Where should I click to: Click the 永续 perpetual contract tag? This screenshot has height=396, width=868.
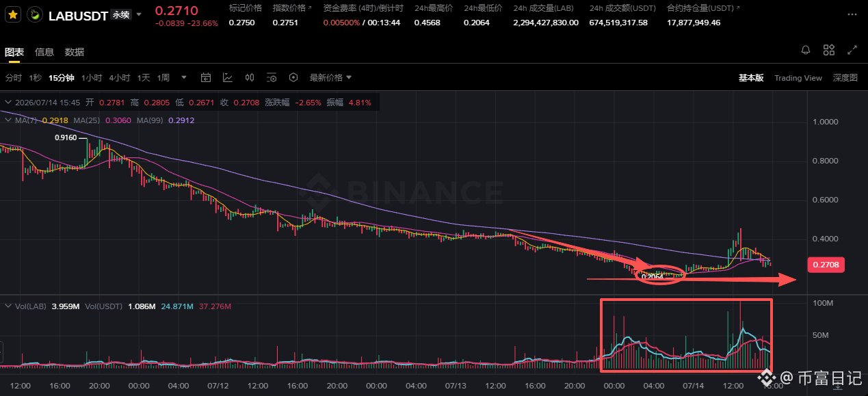(x=122, y=15)
